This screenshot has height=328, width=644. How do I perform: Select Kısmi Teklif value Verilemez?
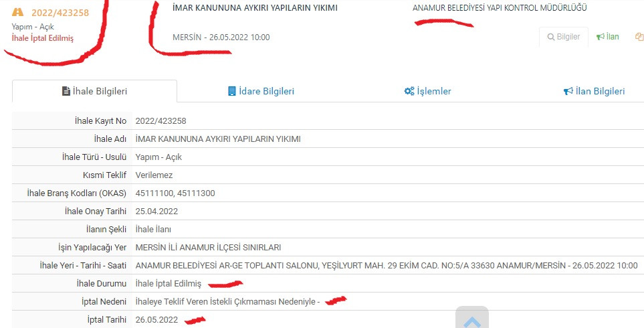154,175
